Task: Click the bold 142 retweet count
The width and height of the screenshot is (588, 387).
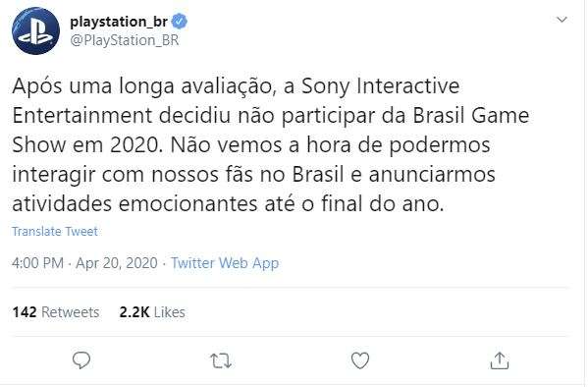Action: [25, 312]
